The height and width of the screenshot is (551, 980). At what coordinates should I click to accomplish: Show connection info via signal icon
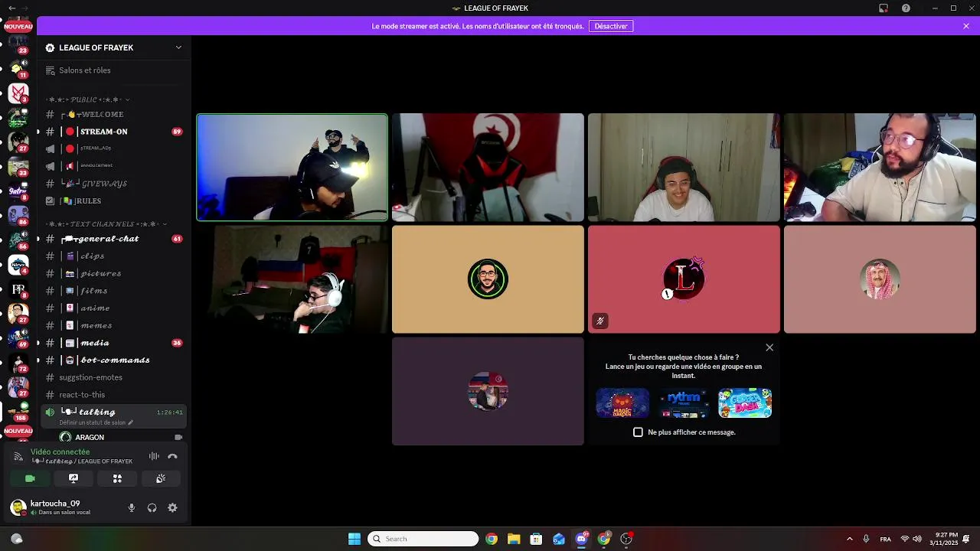(x=18, y=457)
